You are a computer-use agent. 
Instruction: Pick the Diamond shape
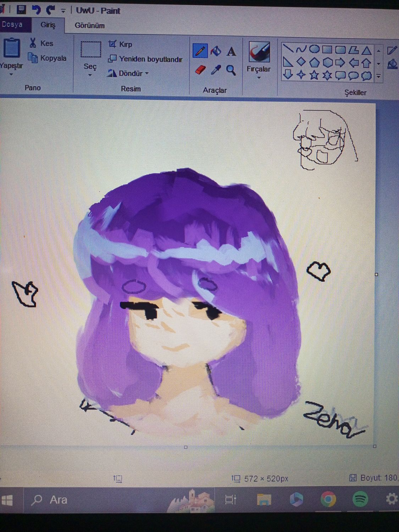point(301,62)
